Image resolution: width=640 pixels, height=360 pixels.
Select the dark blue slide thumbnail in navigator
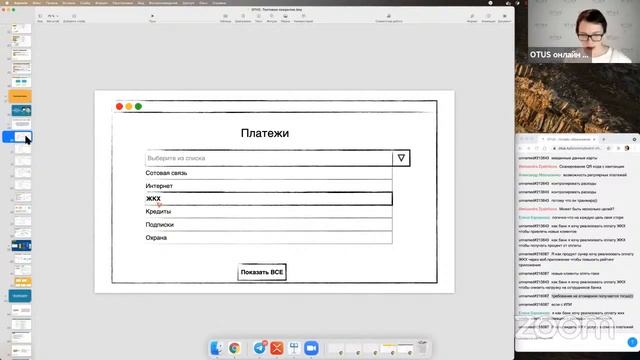[21, 246]
